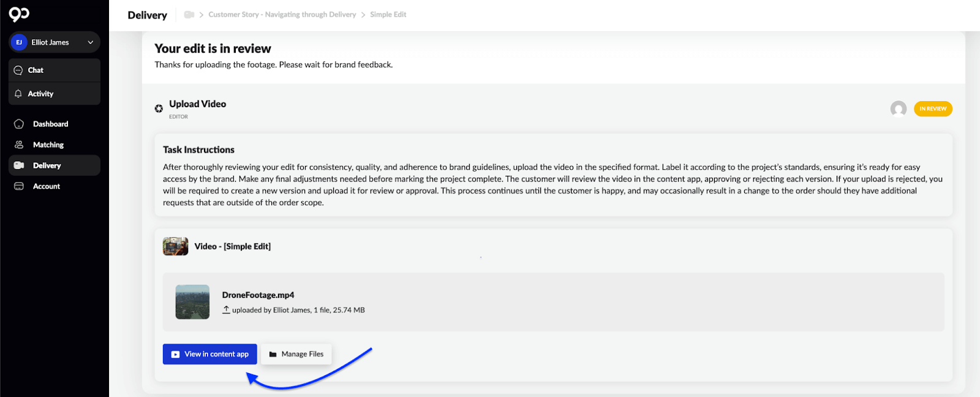Select Delivery in the sidebar

pos(47,165)
